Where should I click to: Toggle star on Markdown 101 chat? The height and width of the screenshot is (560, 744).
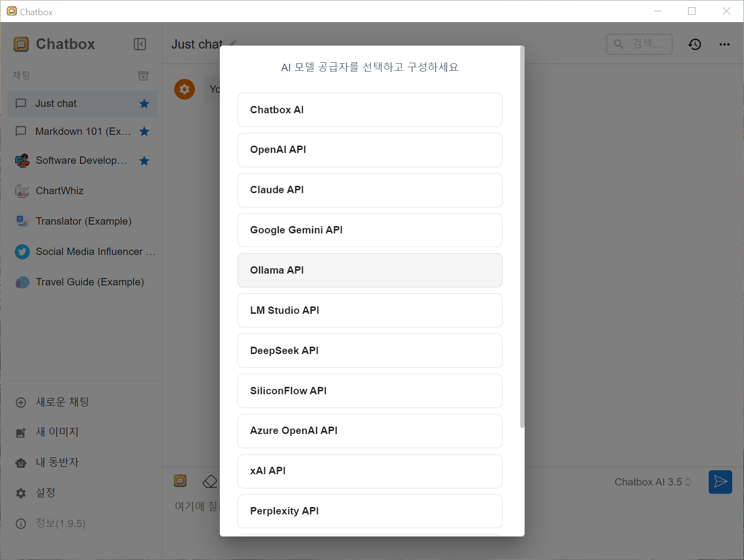(144, 131)
